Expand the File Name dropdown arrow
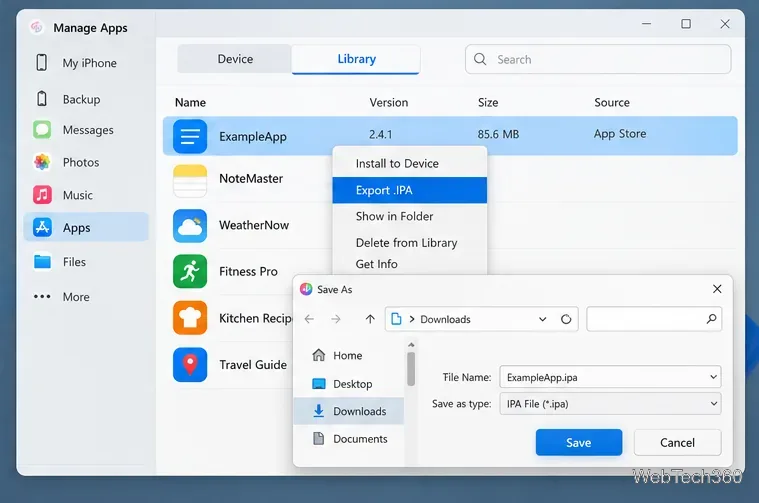The image size is (759, 503). point(713,377)
